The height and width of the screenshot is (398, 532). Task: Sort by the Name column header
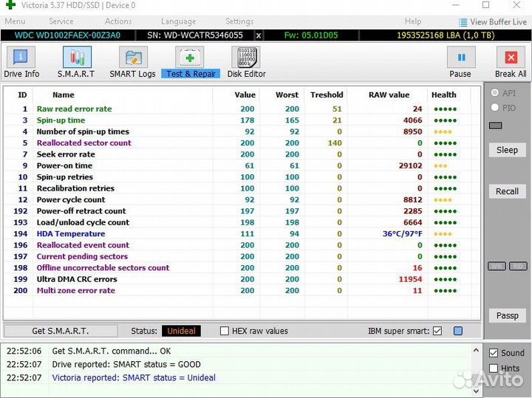[64, 95]
